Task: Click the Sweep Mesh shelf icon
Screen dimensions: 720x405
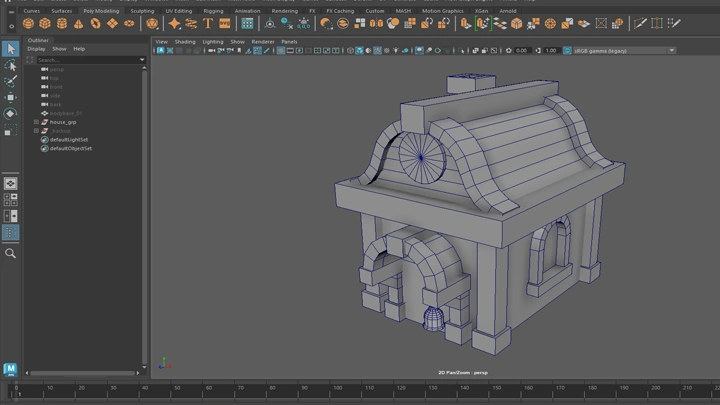Action: [x=191, y=23]
